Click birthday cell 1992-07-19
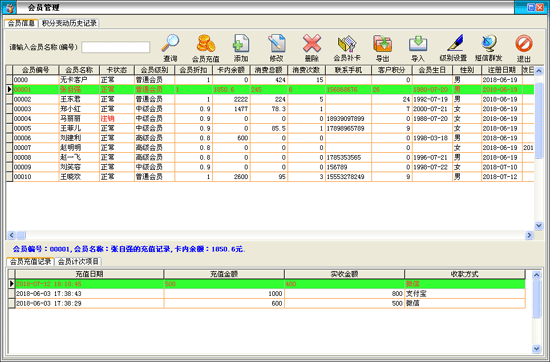 pyautogui.click(x=432, y=99)
